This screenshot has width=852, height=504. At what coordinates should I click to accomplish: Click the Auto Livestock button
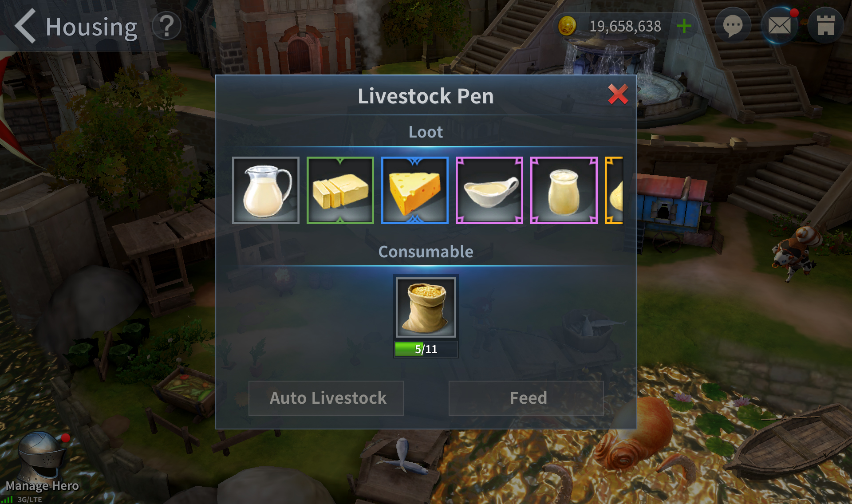point(326,398)
